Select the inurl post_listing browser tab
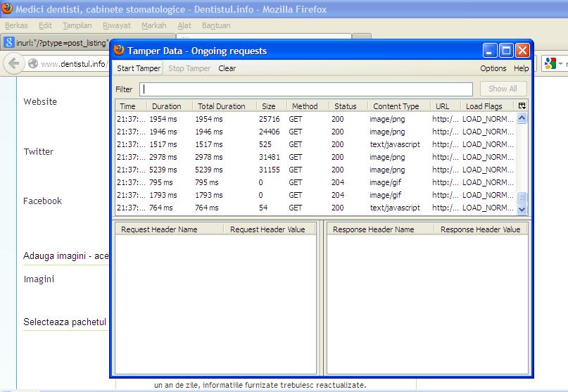The height and width of the screenshot is (392, 568). click(x=58, y=43)
